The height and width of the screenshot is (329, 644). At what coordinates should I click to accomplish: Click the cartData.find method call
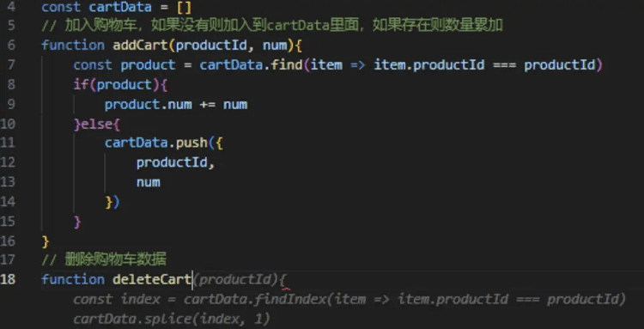click(x=251, y=65)
